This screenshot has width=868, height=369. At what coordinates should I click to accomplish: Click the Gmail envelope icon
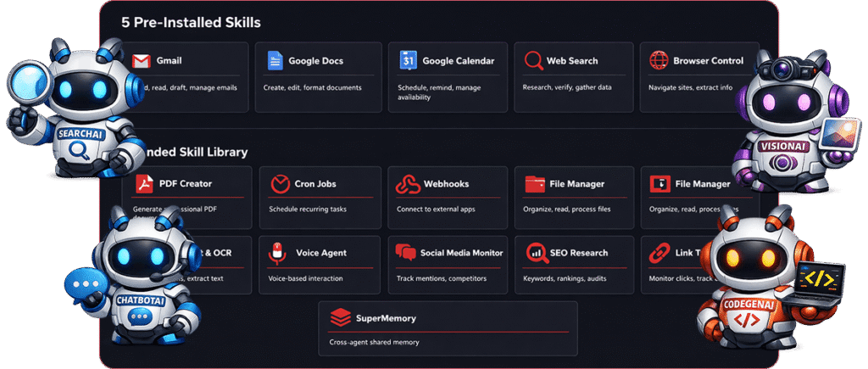pyautogui.click(x=142, y=61)
